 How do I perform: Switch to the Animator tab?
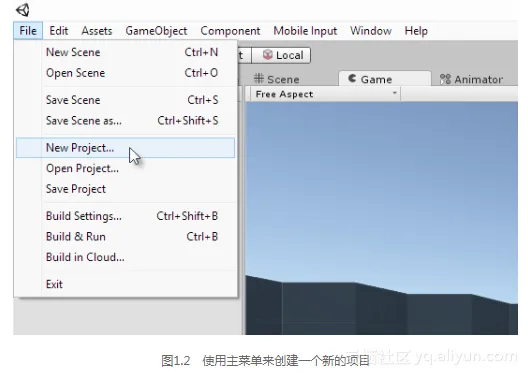(471, 79)
